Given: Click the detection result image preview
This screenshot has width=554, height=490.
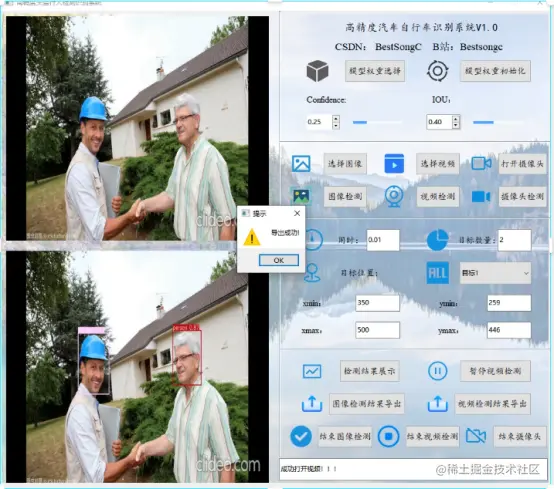Looking at the screenshot, I should (x=137, y=367).
